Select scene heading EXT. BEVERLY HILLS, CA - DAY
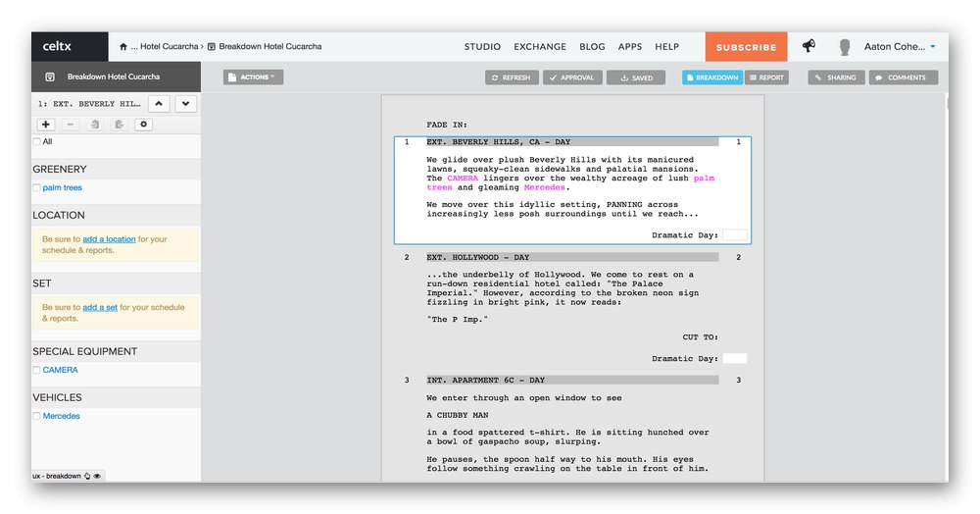This screenshot has height=514, width=980. [x=572, y=142]
